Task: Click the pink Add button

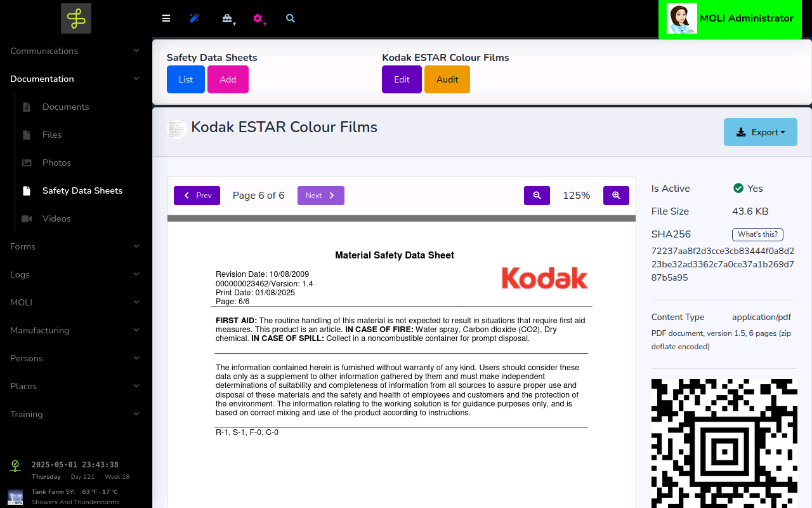Action: pyautogui.click(x=228, y=79)
